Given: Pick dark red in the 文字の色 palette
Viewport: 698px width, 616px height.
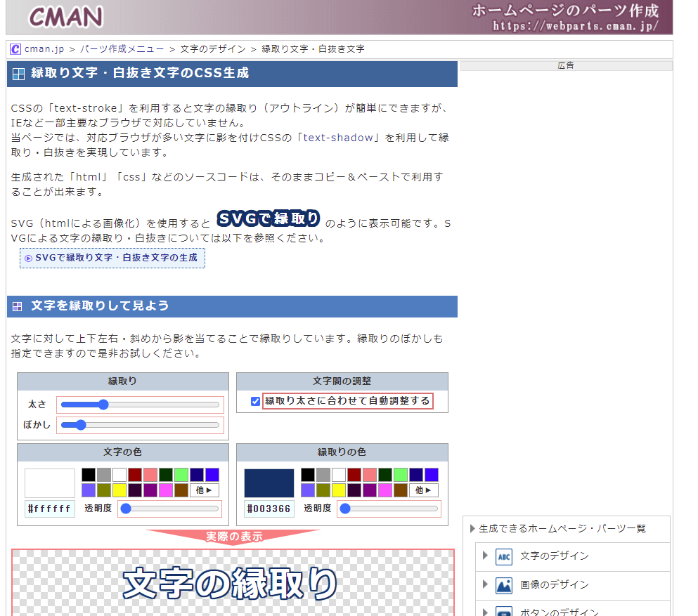Looking at the screenshot, I should pos(135,475).
